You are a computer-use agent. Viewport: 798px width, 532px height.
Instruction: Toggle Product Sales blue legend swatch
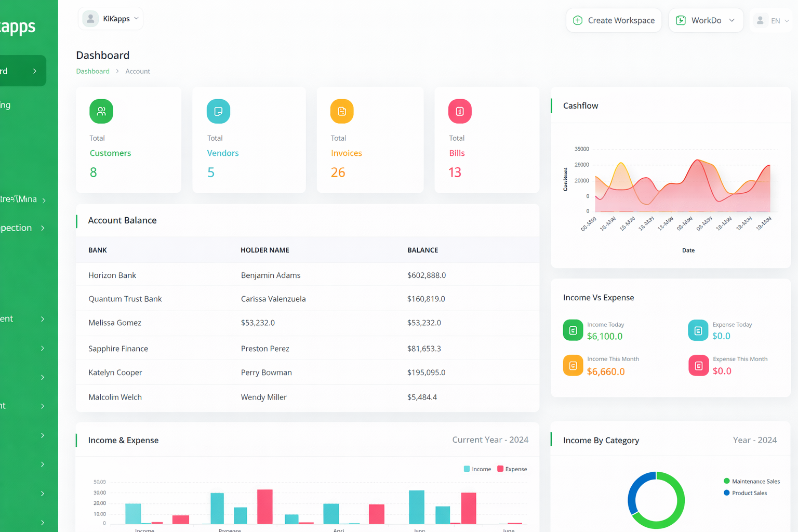pos(727,493)
